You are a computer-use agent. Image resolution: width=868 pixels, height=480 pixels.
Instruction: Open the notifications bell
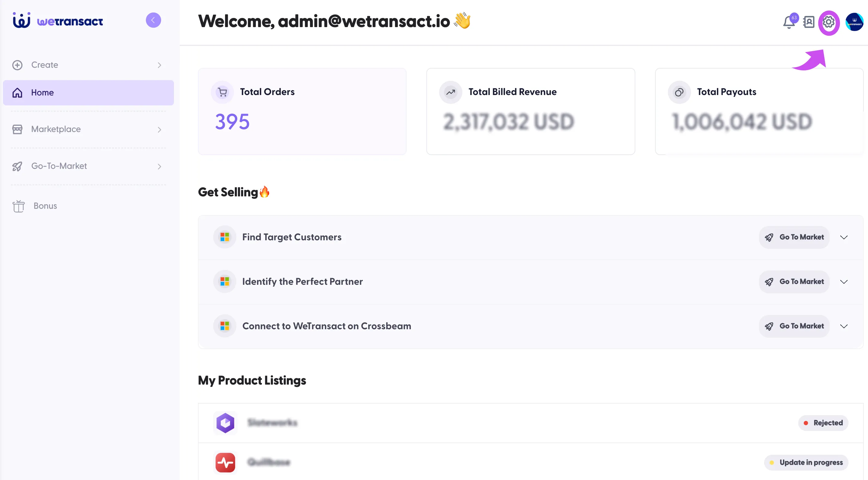coord(789,22)
